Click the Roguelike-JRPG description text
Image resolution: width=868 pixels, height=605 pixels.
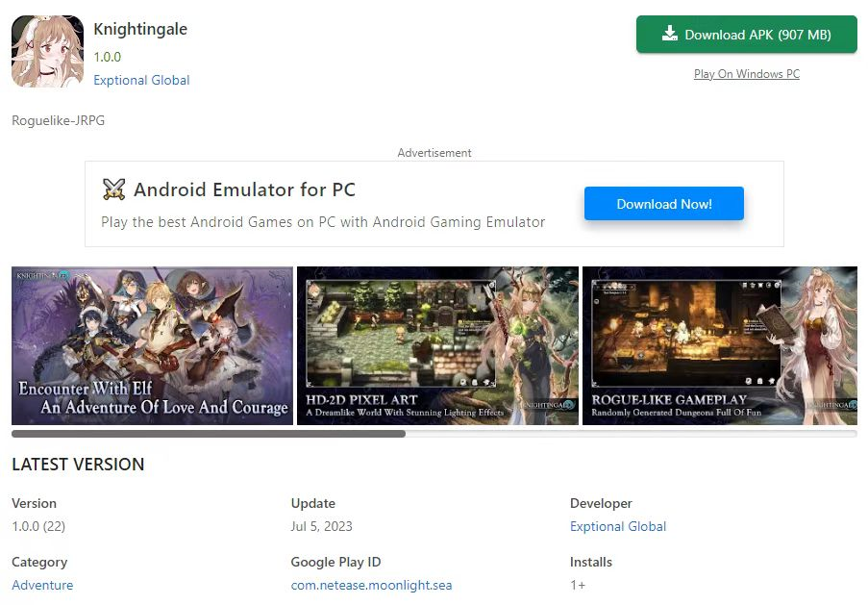coord(58,120)
